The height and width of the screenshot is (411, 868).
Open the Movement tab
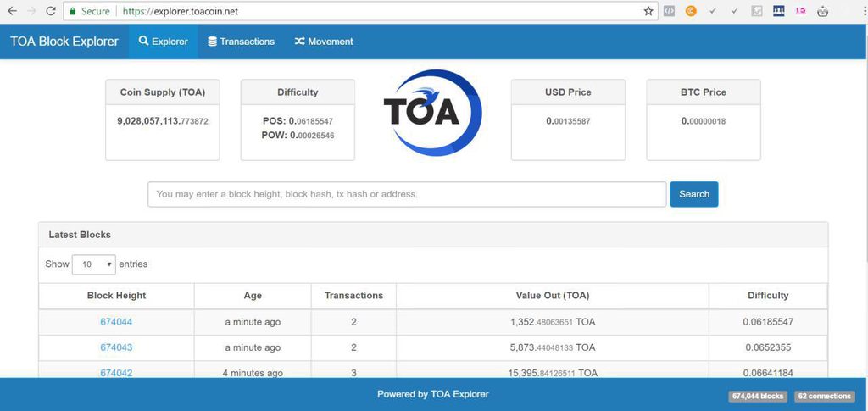pos(324,42)
